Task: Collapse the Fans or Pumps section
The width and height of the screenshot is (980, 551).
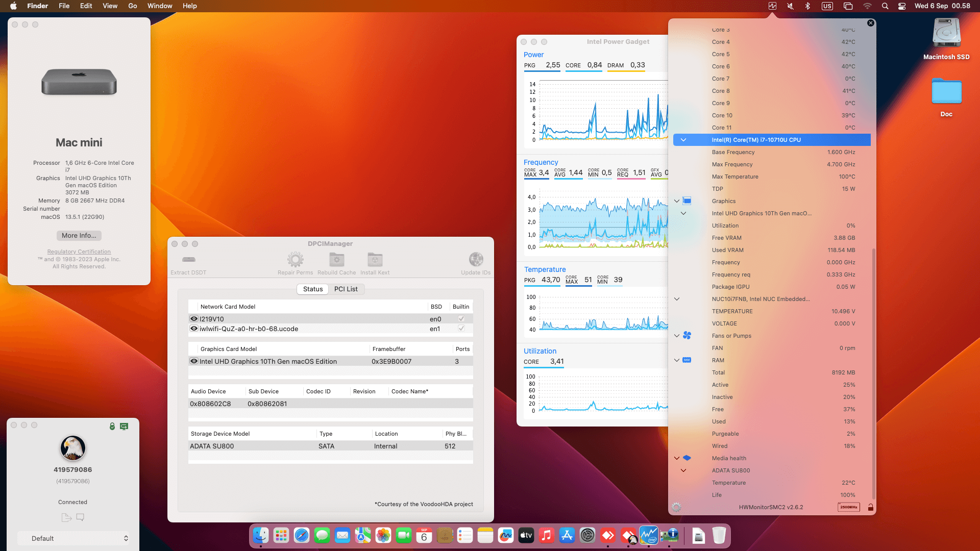Action: click(677, 336)
